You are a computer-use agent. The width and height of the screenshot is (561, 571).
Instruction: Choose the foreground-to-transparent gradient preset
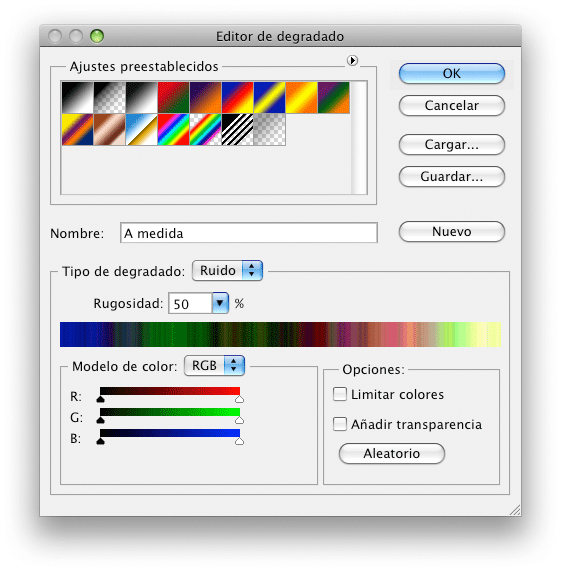pos(110,97)
